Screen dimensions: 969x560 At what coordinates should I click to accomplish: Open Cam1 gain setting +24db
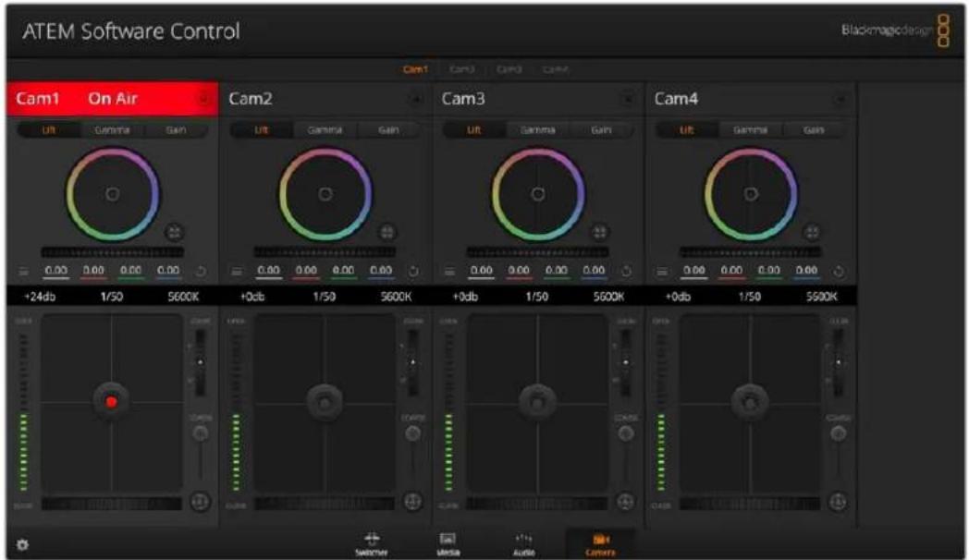(x=40, y=297)
